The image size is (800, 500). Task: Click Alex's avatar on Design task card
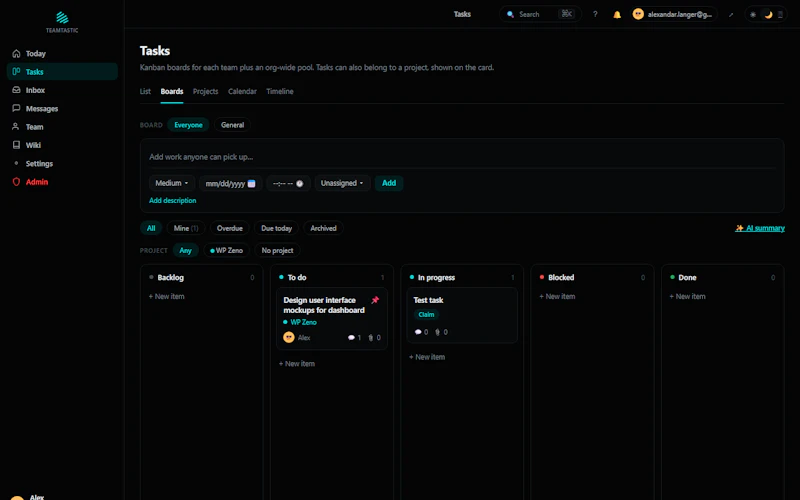pos(289,337)
